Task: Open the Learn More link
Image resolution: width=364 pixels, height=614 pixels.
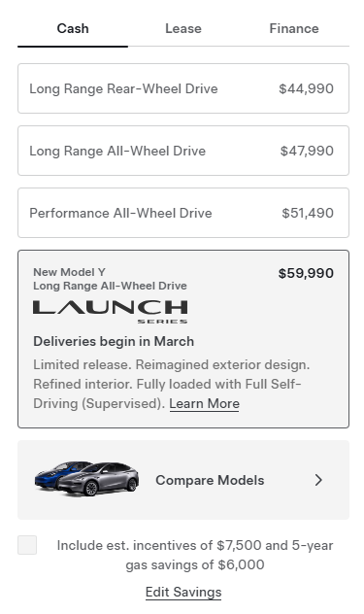Action: tap(204, 404)
